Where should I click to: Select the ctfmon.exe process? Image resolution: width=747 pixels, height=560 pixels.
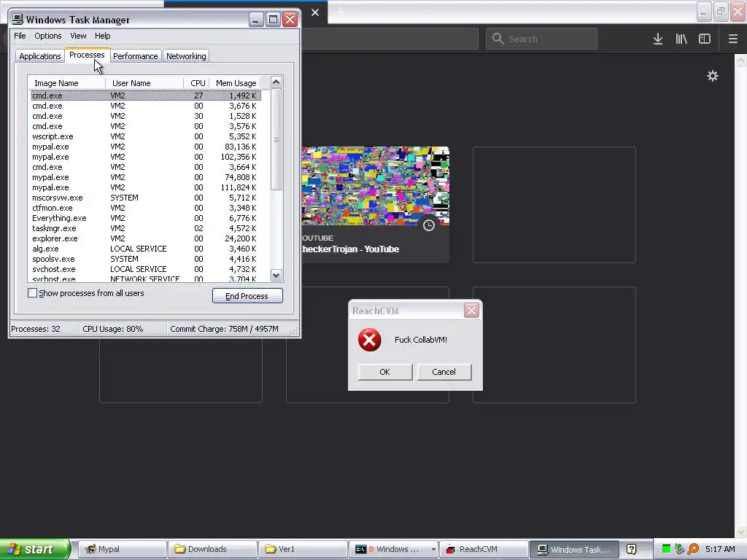(x=146, y=208)
